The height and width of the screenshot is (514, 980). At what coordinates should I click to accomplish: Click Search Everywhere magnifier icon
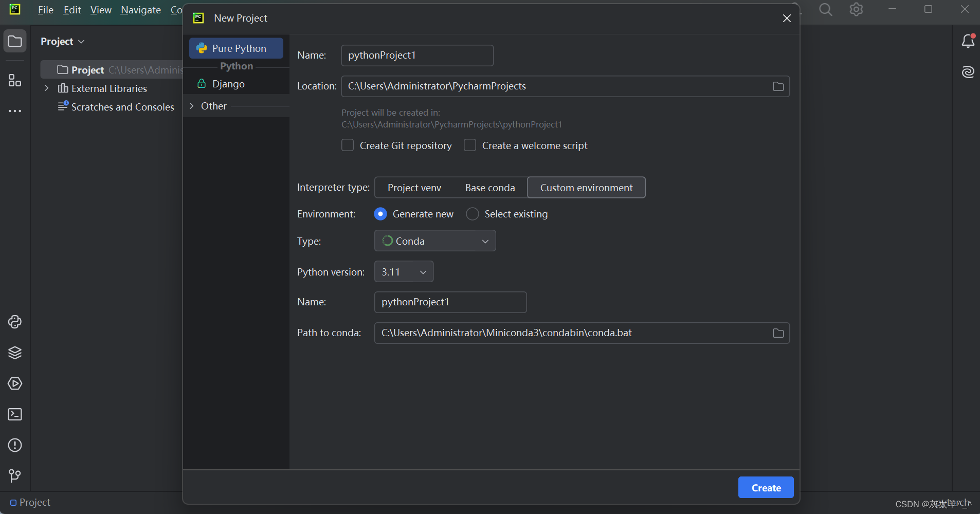coord(826,9)
